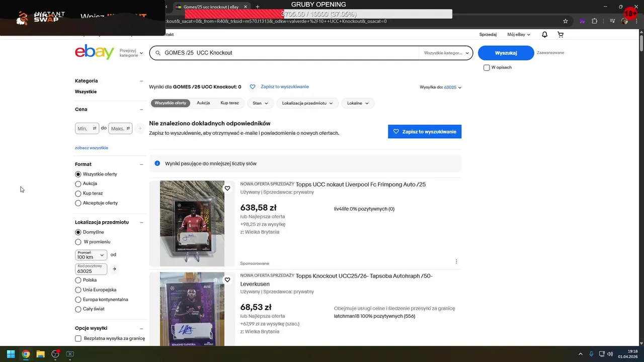Add Frimpong listing to watchlist heart

tap(227, 189)
